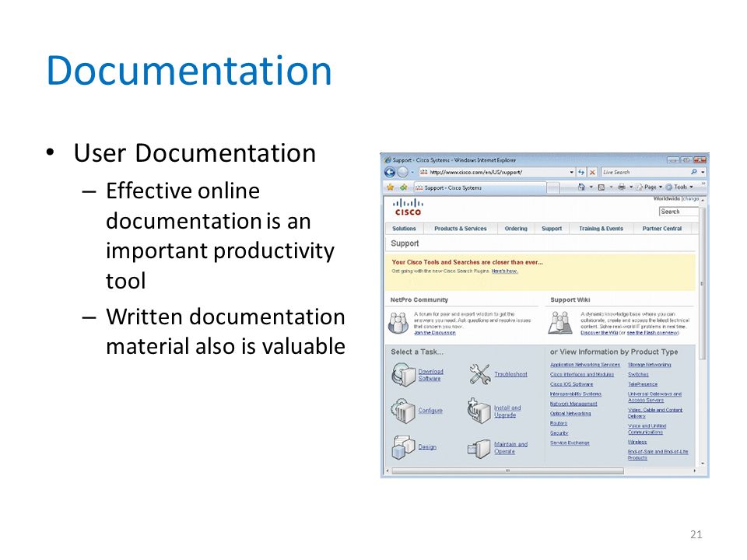Click the Home icon in command bar
The width and height of the screenshot is (747, 560).
[x=581, y=187]
